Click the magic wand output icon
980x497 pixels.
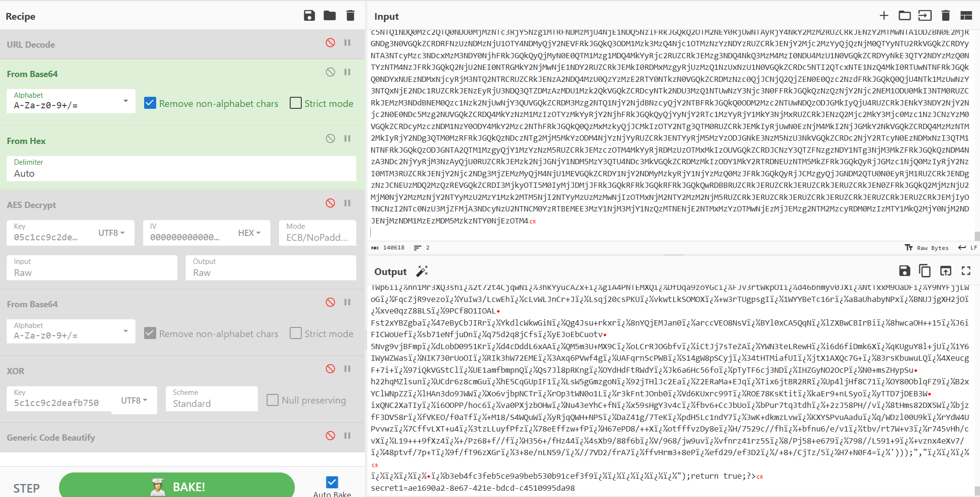[422, 272]
